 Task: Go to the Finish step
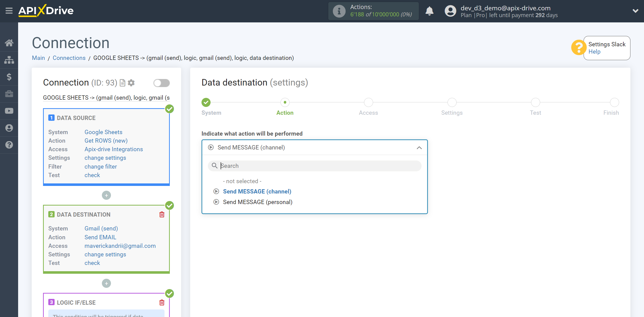click(614, 102)
